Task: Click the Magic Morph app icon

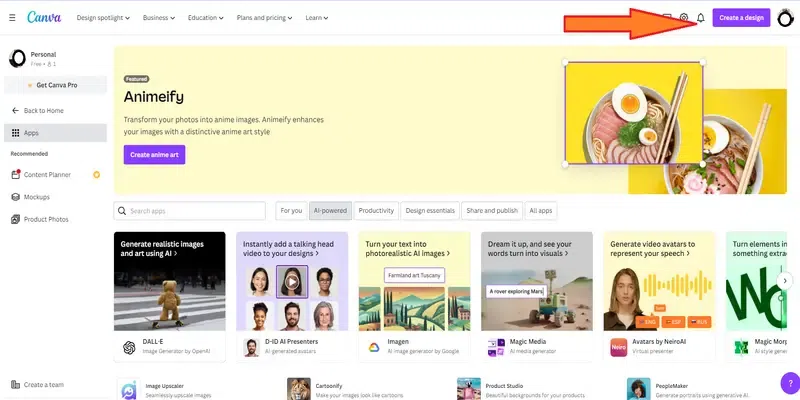Action: pos(741,347)
